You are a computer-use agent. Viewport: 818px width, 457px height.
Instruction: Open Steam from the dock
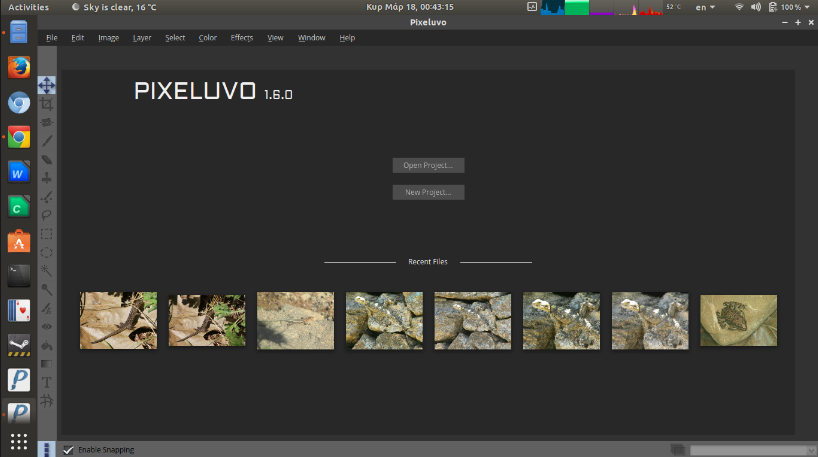(x=19, y=345)
